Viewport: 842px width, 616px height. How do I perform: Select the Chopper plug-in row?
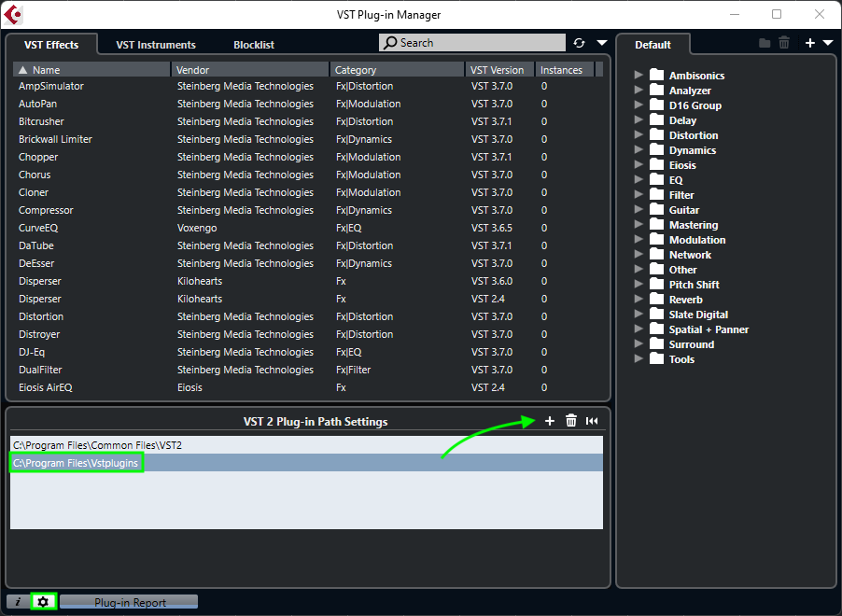click(308, 157)
